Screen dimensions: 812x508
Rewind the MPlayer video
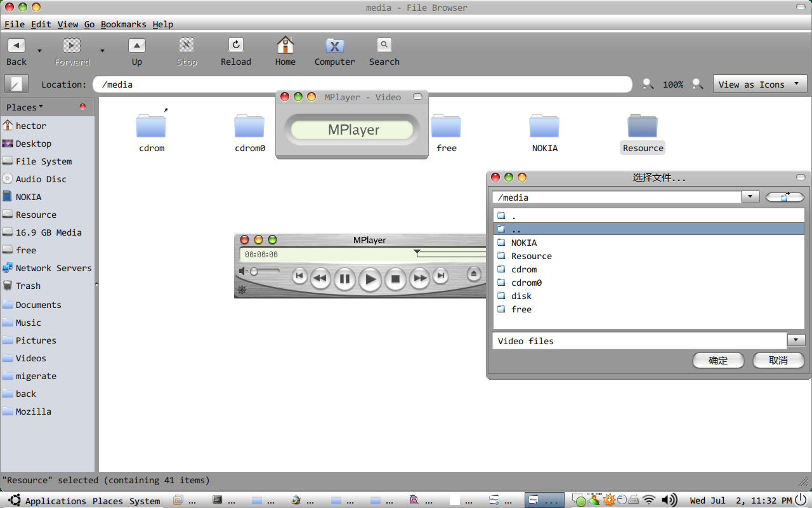pos(320,277)
